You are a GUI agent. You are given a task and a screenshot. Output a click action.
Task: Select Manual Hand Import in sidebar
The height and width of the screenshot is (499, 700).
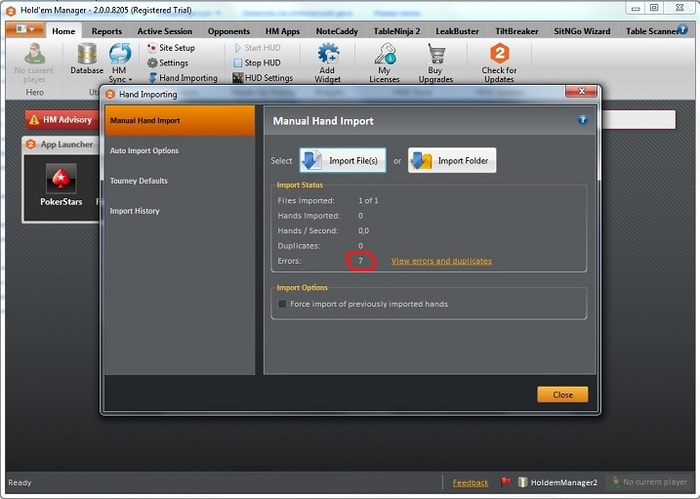180,121
